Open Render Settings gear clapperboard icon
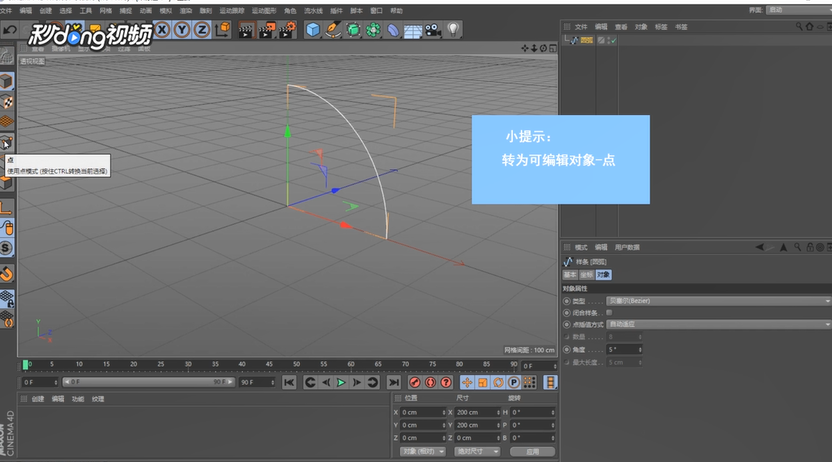Screen dimensions: 832x462 pyautogui.click(x=287, y=30)
